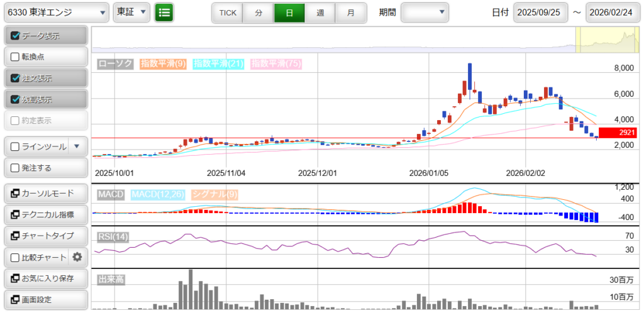Viewport: 644px width, 313px height.
Task: Click the start date field 2025/09/25
Action: click(540, 13)
